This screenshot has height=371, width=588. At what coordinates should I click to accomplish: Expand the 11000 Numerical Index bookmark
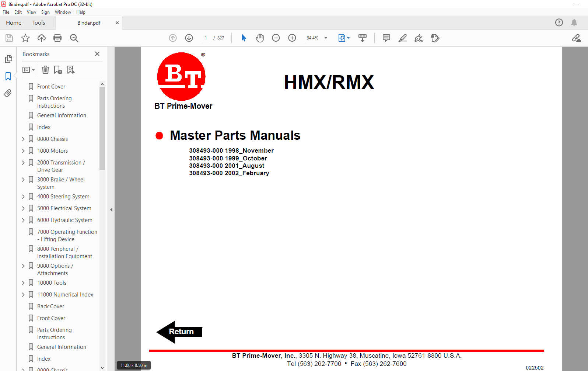[x=23, y=295]
